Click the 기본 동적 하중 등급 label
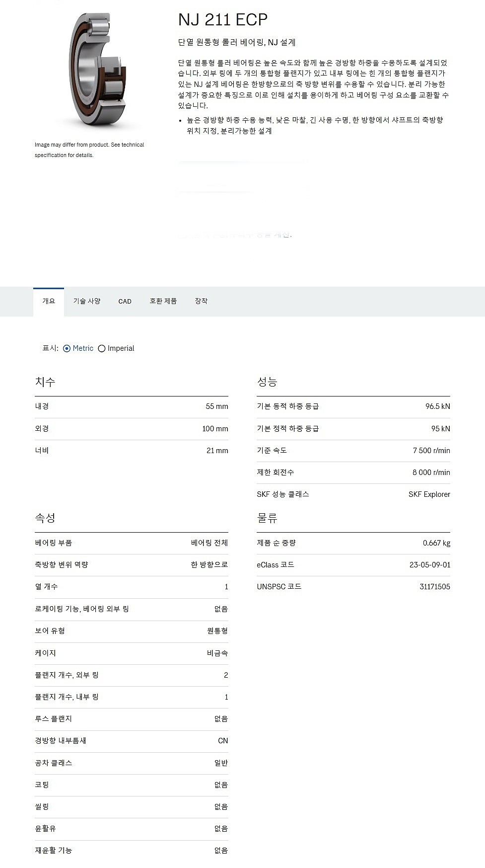This screenshot has height=868, width=485. click(288, 406)
